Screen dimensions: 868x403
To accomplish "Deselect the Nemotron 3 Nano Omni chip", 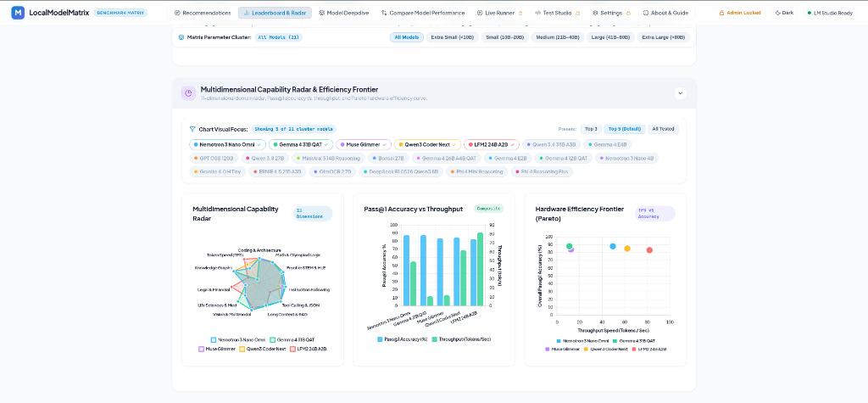I will [227, 145].
